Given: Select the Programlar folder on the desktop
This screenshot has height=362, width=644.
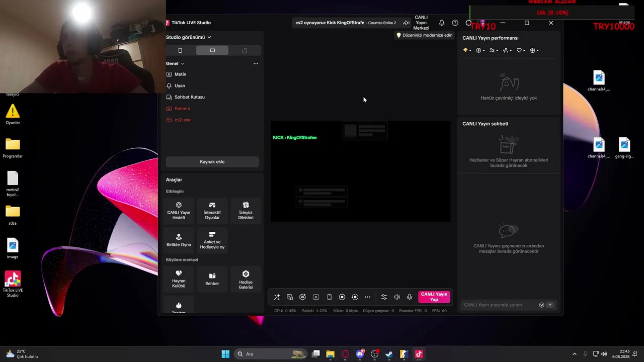Looking at the screenshot, I should pyautogui.click(x=13, y=148).
